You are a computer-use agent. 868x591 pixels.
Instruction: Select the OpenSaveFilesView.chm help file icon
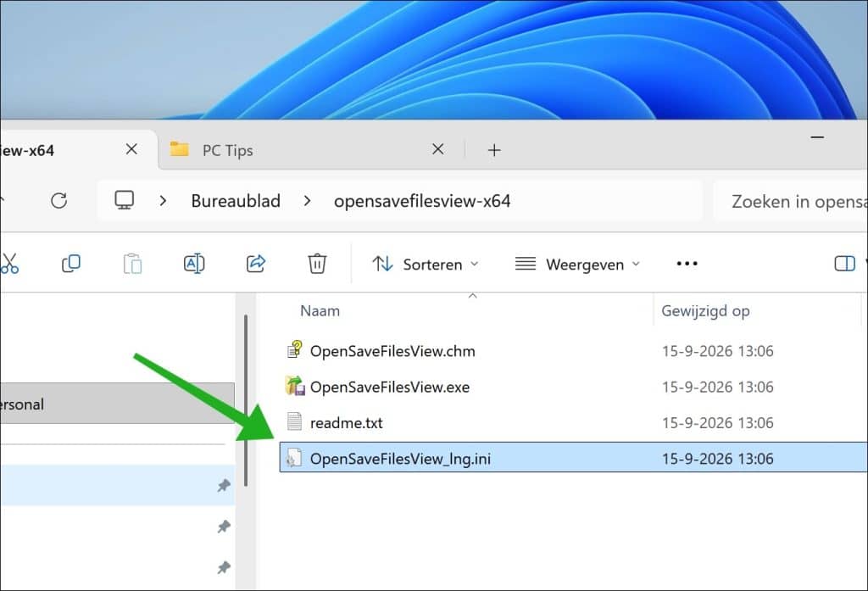click(x=294, y=350)
